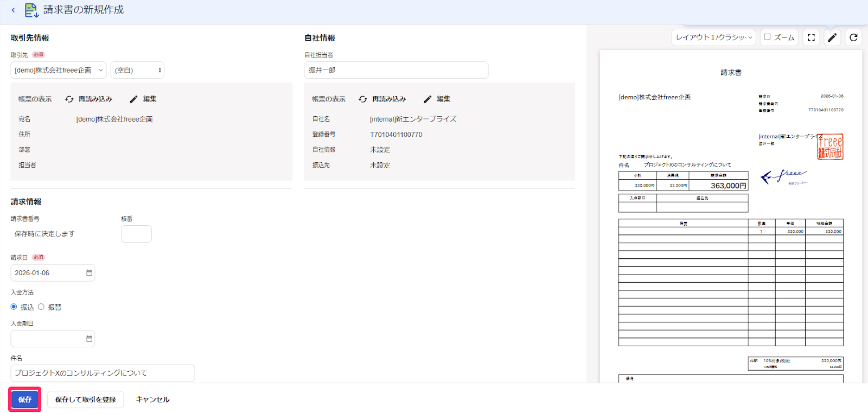The width and height of the screenshot is (868, 413).
Task: Enable the ズーム checkbox
Action: point(767,37)
